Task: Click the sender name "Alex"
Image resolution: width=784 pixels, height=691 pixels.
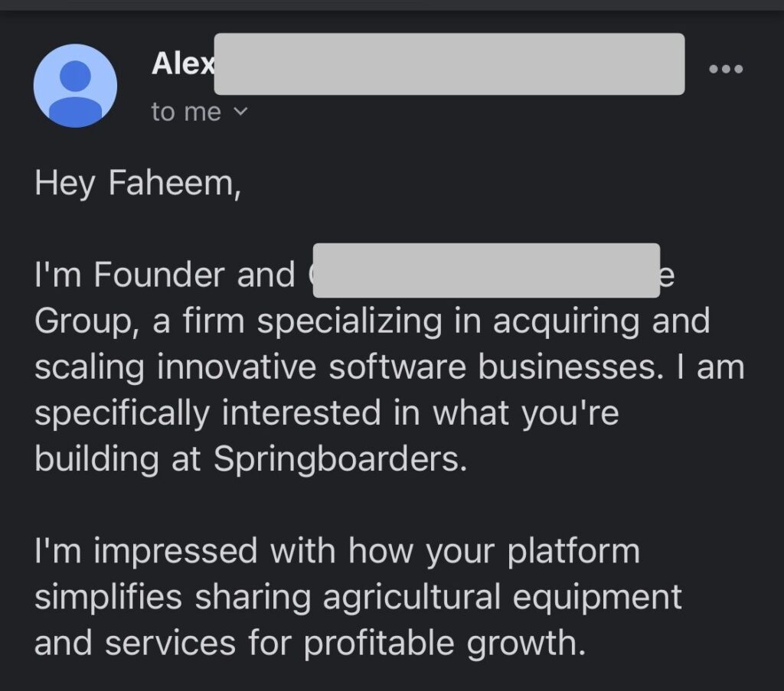Action: [x=182, y=64]
